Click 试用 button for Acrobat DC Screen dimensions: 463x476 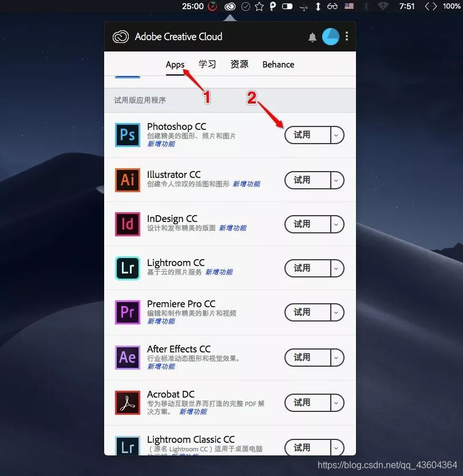coord(307,403)
